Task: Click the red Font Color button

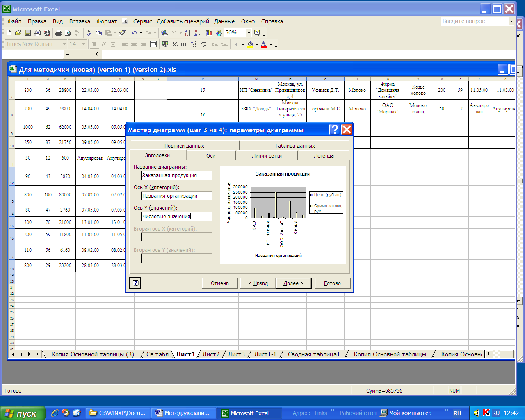Action: point(264,44)
